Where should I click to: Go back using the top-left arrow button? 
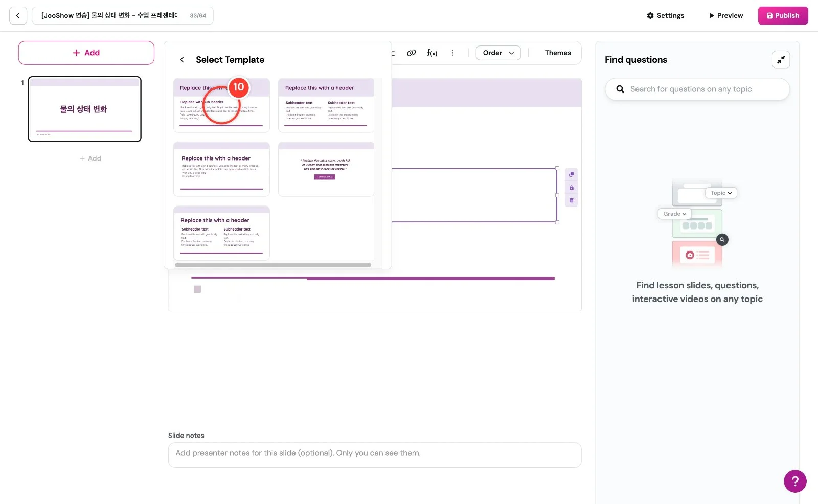click(x=18, y=16)
